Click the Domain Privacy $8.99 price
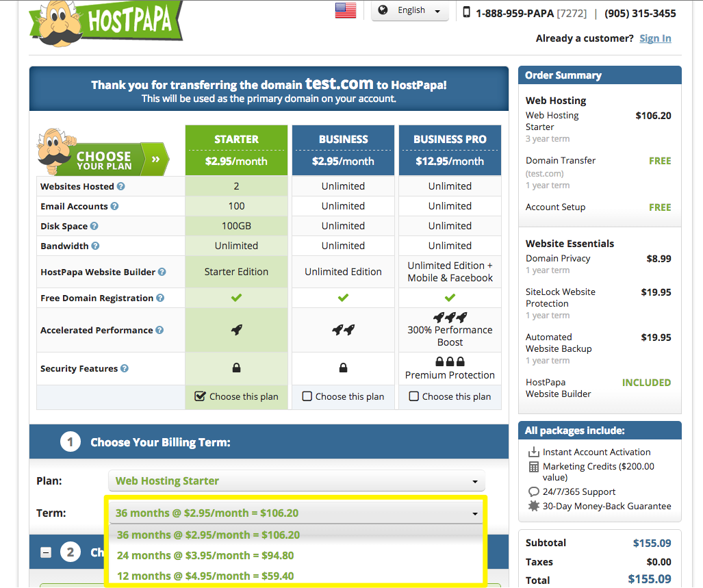This screenshot has height=588, width=703. point(659,259)
